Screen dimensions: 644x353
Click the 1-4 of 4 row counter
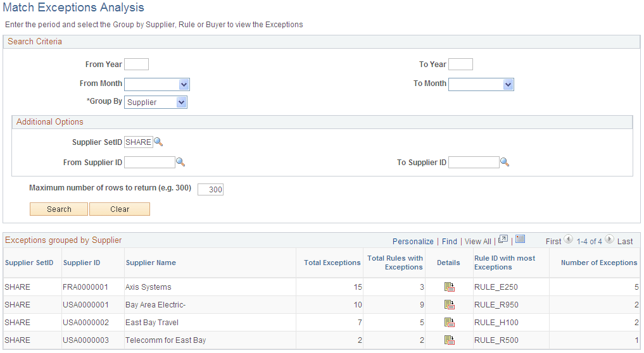click(x=589, y=242)
